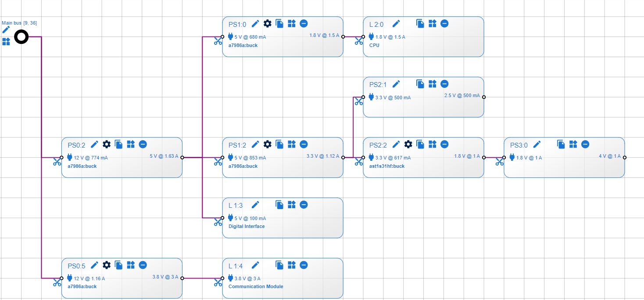Click the 4 V @ 1 A output terminal of PS3:0
This screenshot has height=300, width=644.
(625, 157)
